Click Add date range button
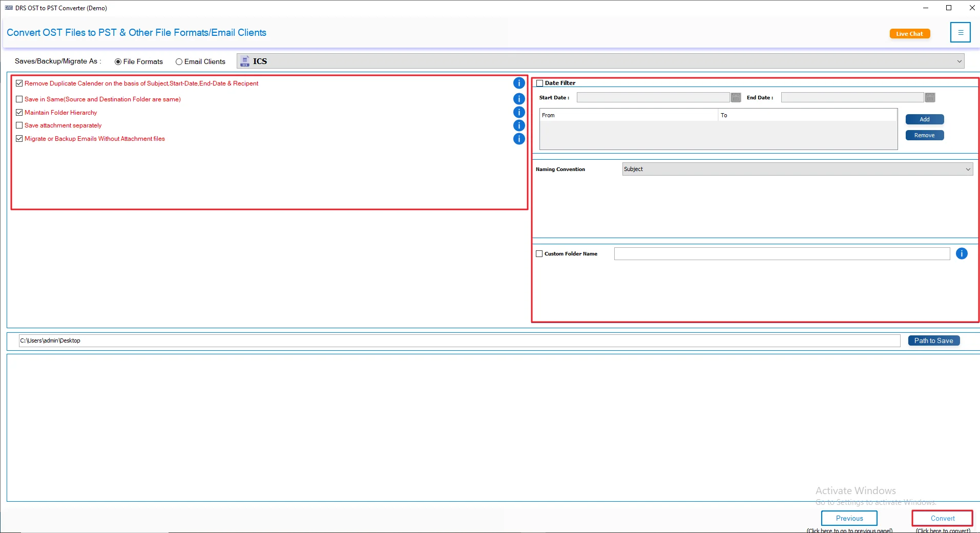The width and height of the screenshot is (980, 533). [925, 119]
